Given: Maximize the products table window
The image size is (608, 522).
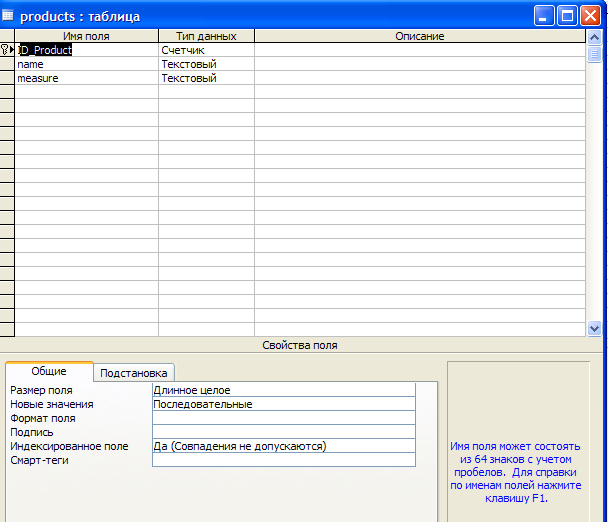Looking at the screenshot, I should tap(567, 16).
